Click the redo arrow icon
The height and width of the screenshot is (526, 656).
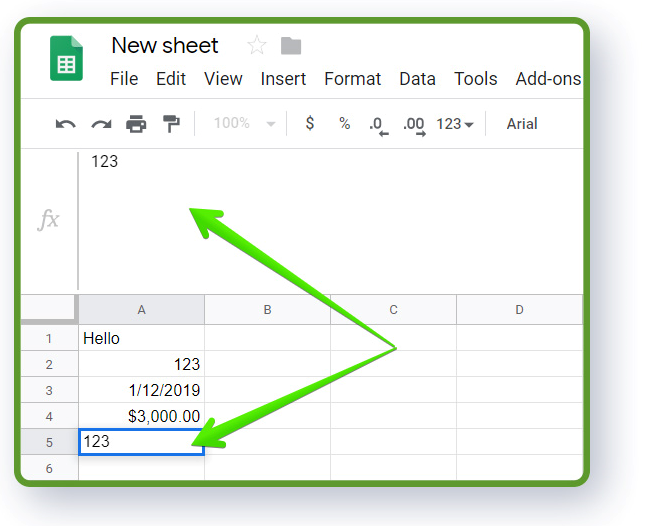coord(101,124)
